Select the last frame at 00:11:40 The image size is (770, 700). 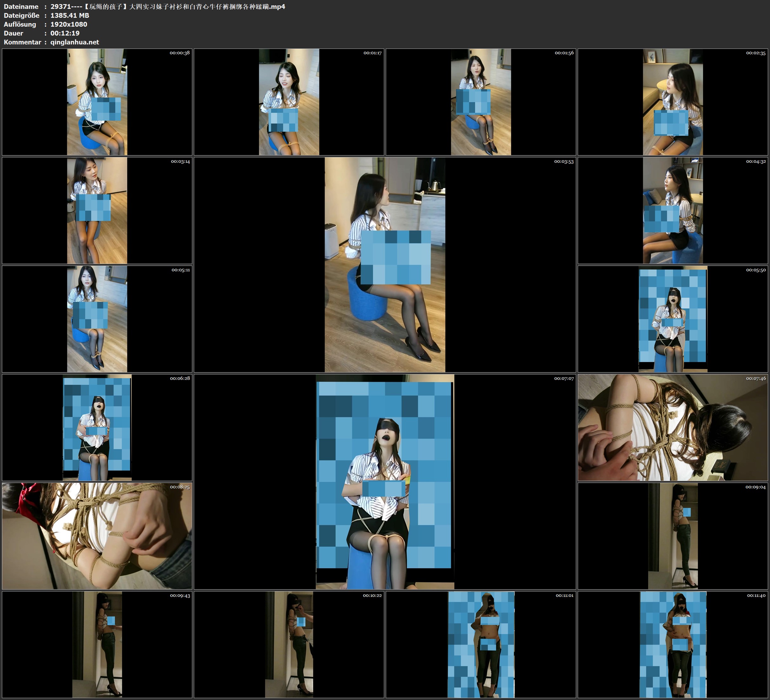tap(673, 644)
